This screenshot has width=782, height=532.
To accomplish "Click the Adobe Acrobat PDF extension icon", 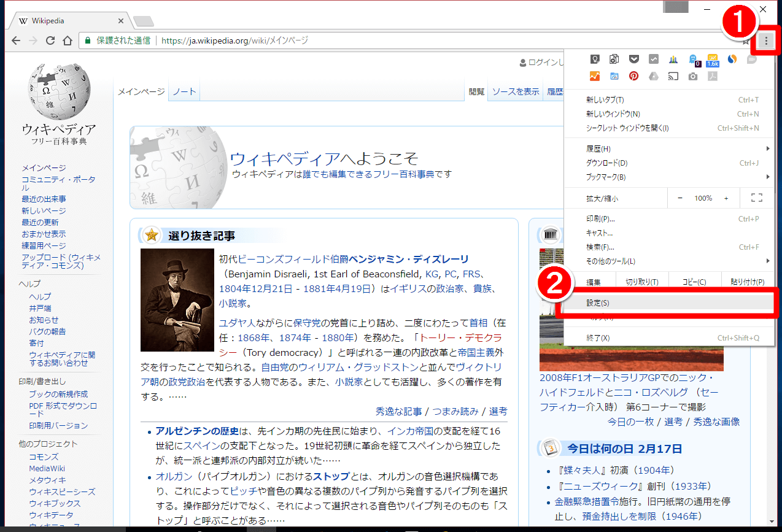I will [713, 77].
